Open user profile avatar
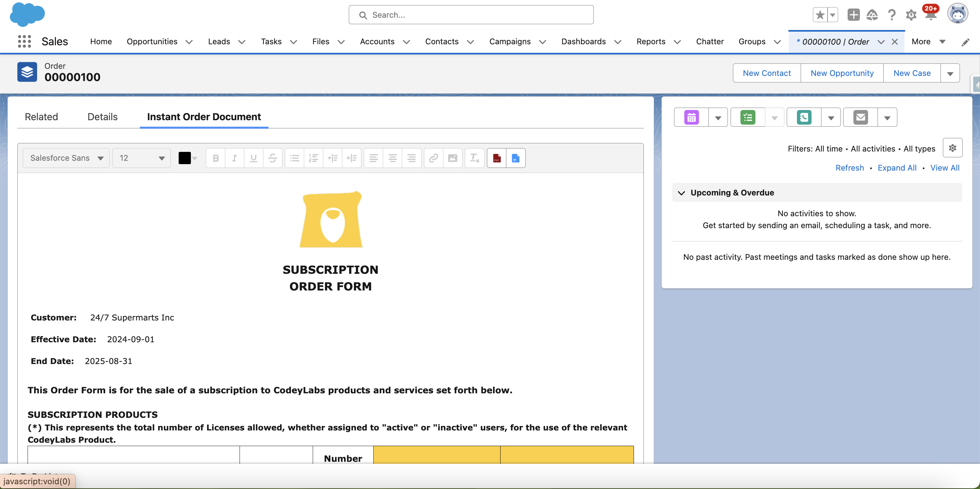 coord(958,14)
